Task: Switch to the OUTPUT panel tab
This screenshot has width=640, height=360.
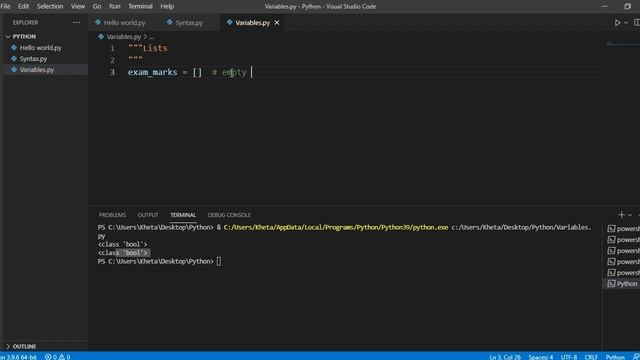Action: [x=148, y=215]
